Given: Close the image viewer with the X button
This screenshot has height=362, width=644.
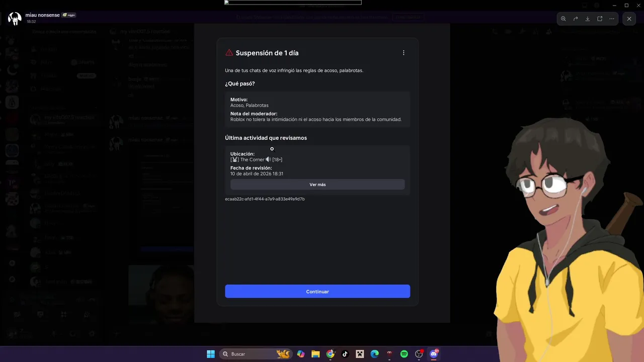Looking at the screenshot, I should (x=629, y=19).
